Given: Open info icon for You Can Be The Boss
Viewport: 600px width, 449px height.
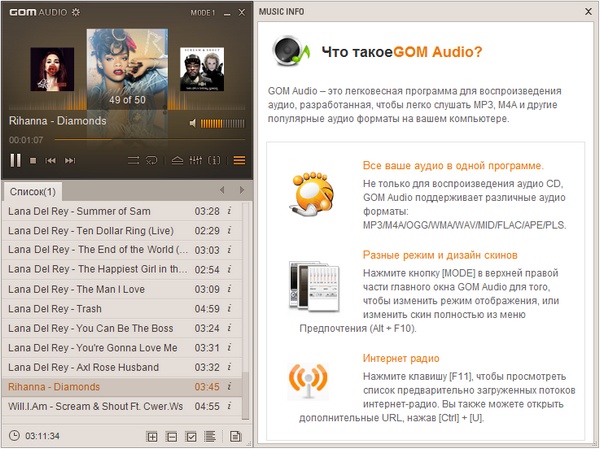Looking at the screenshot, I should [230, 328].
